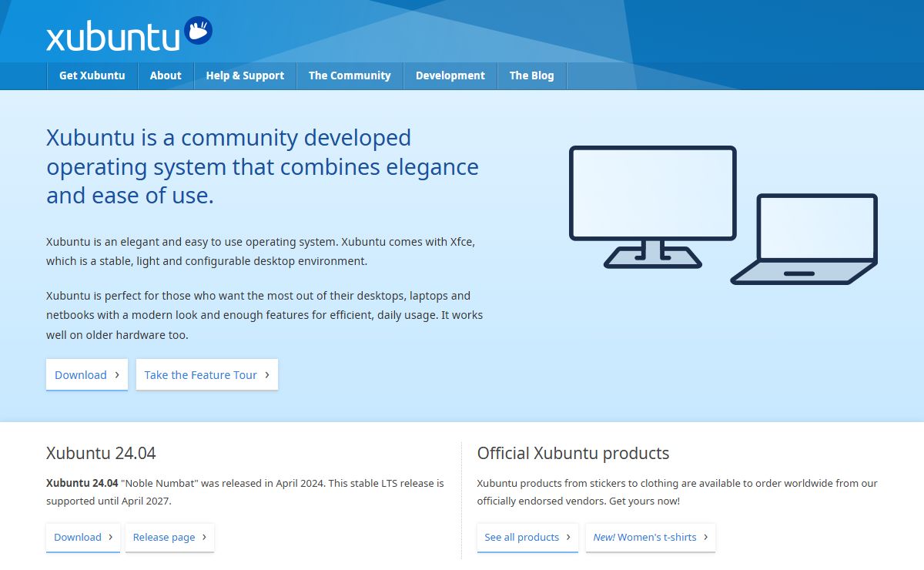Open The Community menu

click(x=350, y=75)
